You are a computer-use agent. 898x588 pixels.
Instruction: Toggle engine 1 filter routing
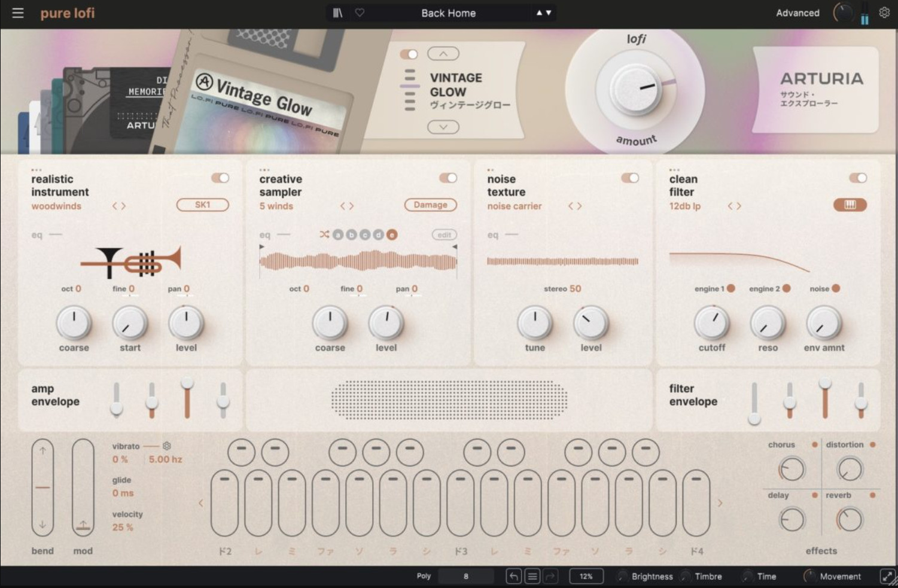tap(731, 288)
